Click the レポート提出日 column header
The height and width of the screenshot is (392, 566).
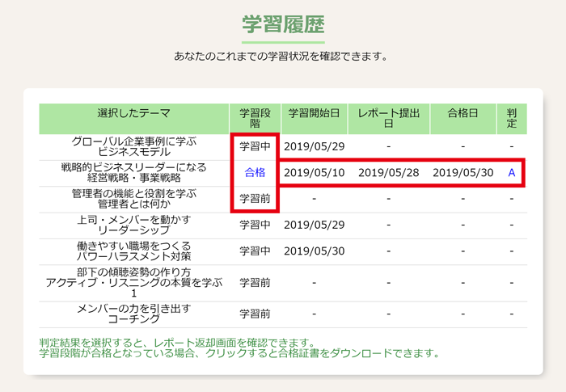388,118
